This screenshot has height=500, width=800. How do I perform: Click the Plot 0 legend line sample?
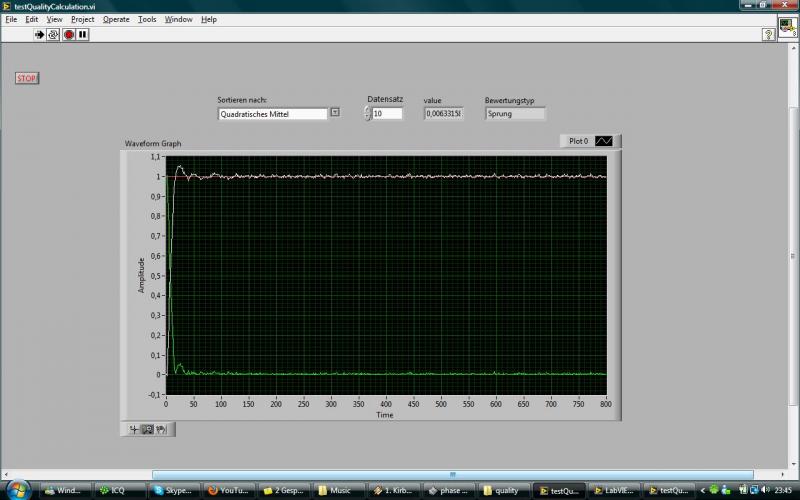point(606,141)
